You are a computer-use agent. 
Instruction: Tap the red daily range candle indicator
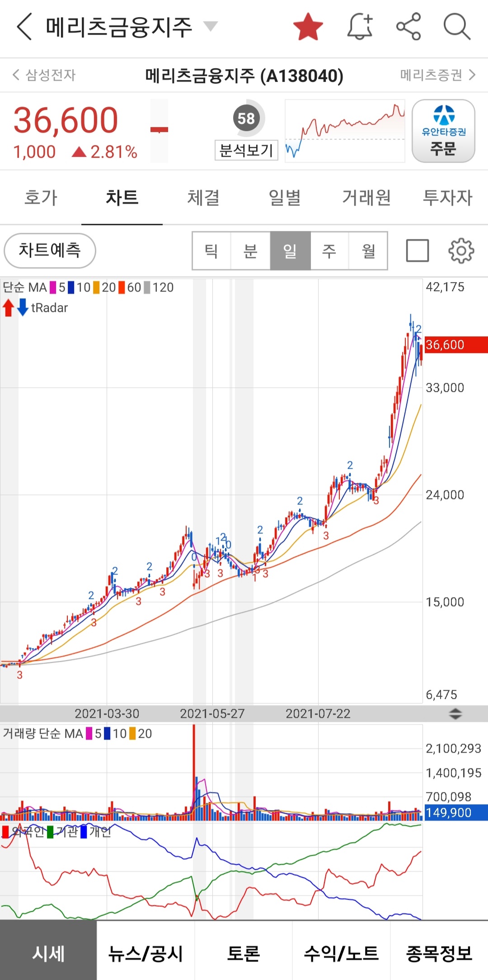pos(159,131)
